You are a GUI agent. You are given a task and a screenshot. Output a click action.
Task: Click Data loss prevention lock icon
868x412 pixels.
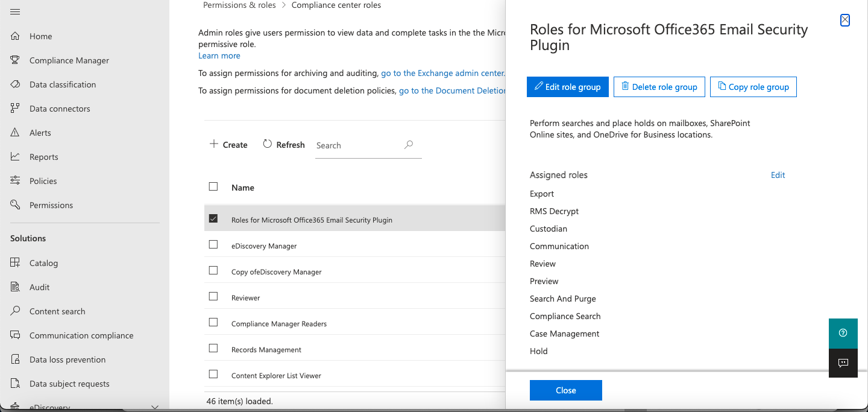[16, 360]
